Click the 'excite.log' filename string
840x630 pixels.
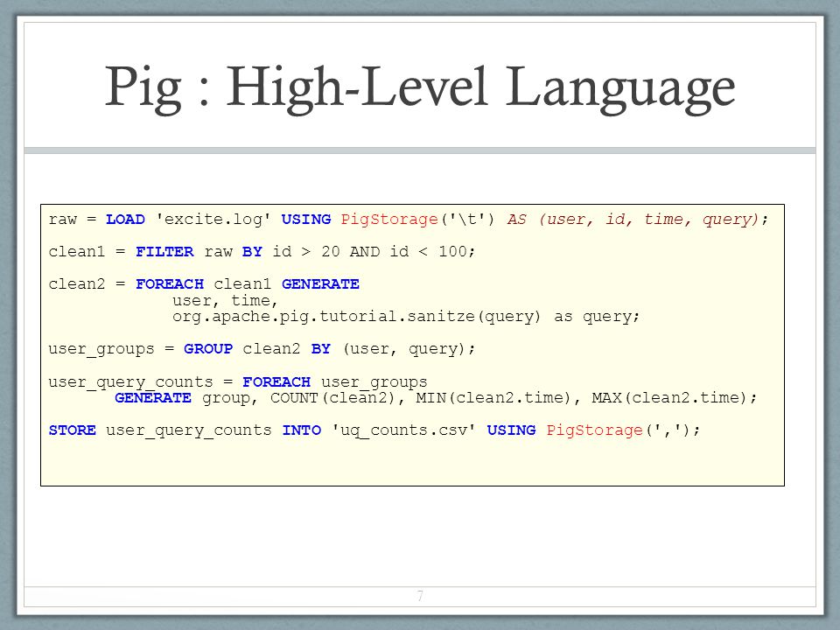tap(213, 220)
